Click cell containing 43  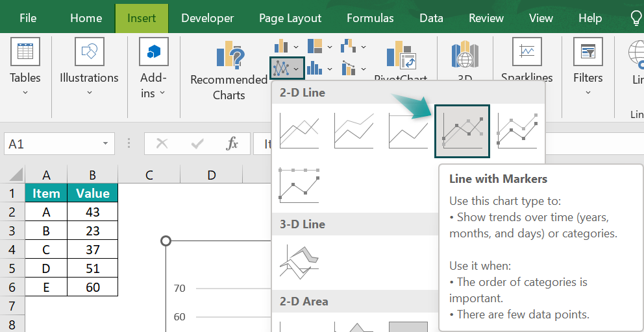click(x=92, y=212)
